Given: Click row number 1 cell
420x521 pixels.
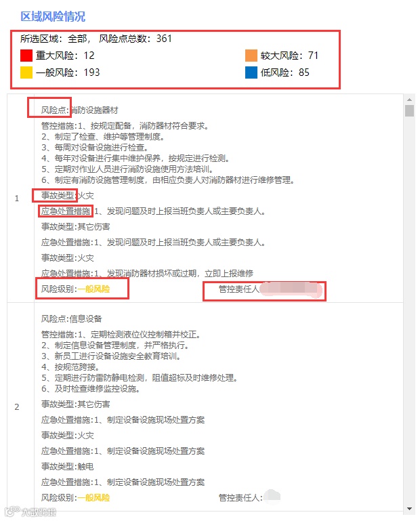Looking at the screenshot, I should pyautogui.click(x=17, y=199).
